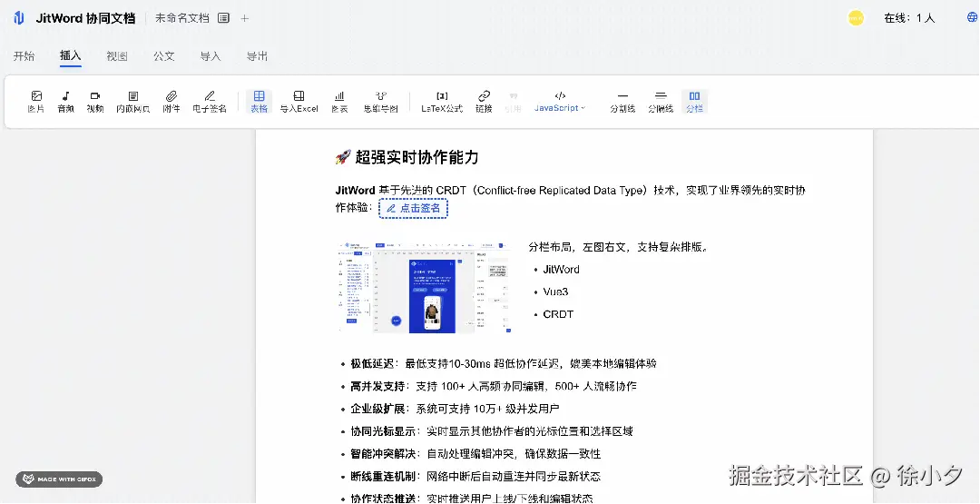Open the 导出 tab
Screen dimensions: 980x504
[x=257, y=56]
